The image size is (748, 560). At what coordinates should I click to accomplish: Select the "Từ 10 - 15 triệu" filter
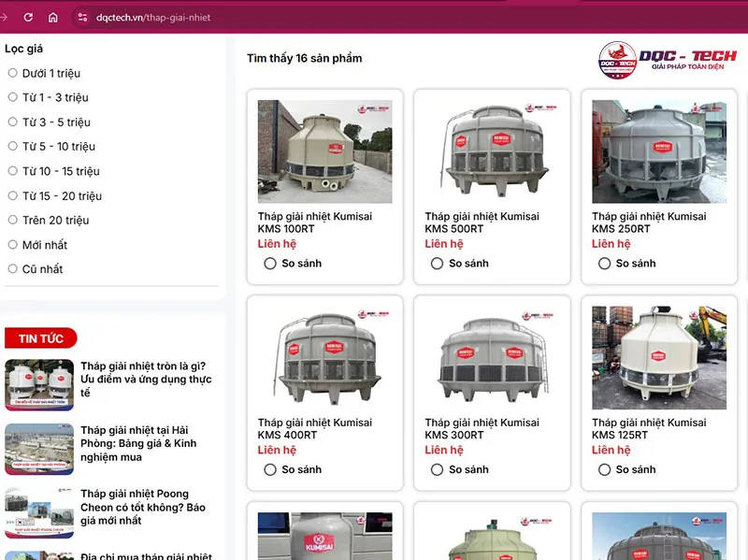point(13,171)
